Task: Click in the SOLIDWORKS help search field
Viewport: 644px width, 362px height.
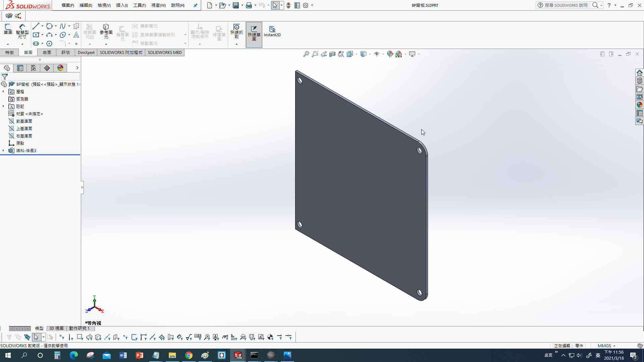Action: [x=566, y=5]
